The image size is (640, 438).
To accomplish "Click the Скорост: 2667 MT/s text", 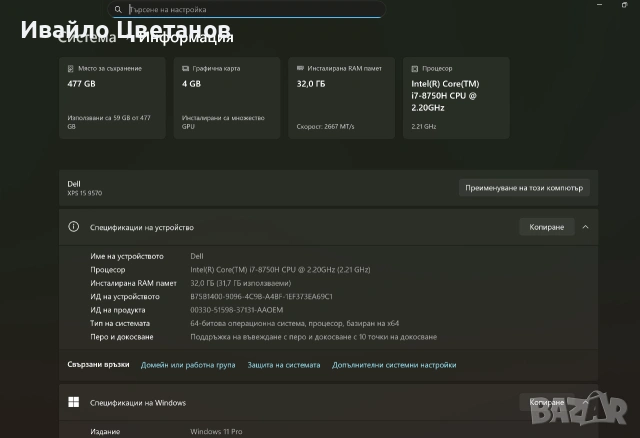I will tap(325, 127).
